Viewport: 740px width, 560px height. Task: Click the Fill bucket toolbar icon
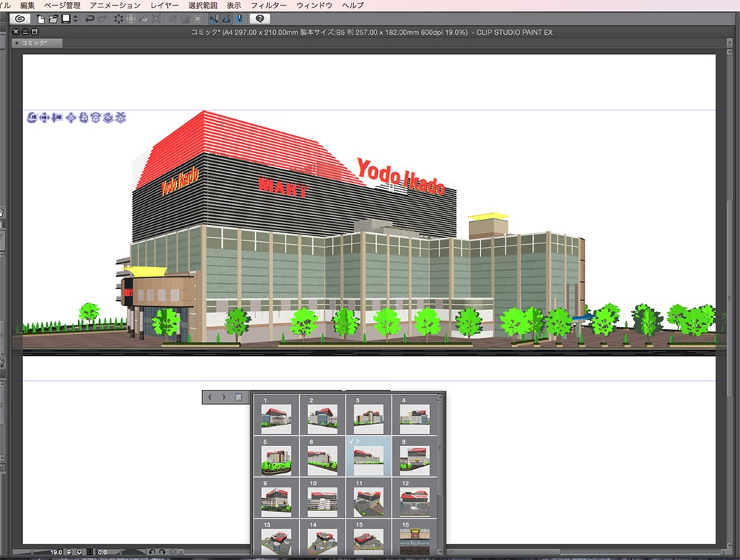pyautogui.click(x=144, y=19)
